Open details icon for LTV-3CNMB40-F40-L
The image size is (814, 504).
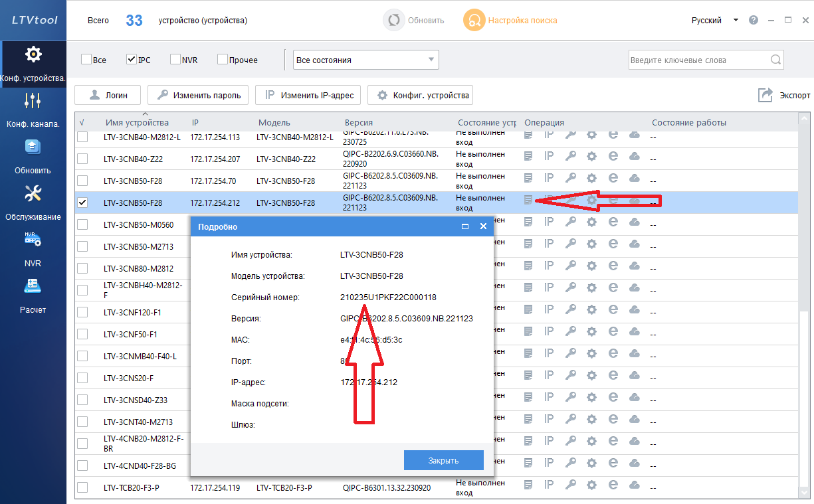[528, 354]
